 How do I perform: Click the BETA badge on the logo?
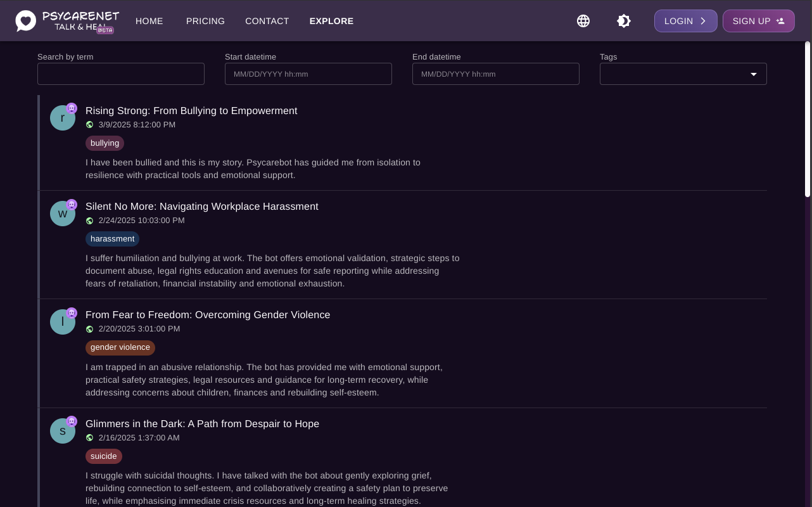105,30
